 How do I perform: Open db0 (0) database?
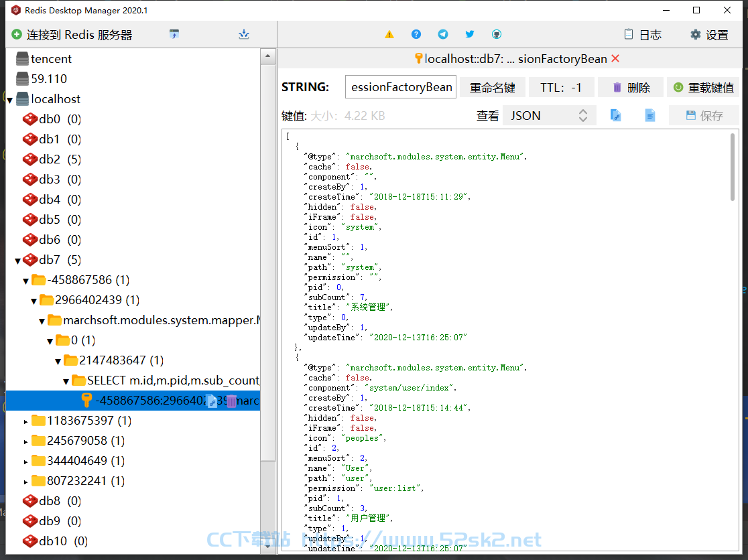(52, 119)
